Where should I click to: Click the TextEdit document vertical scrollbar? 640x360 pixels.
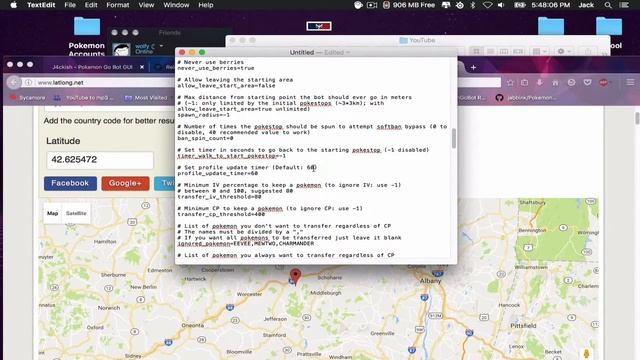453,138
